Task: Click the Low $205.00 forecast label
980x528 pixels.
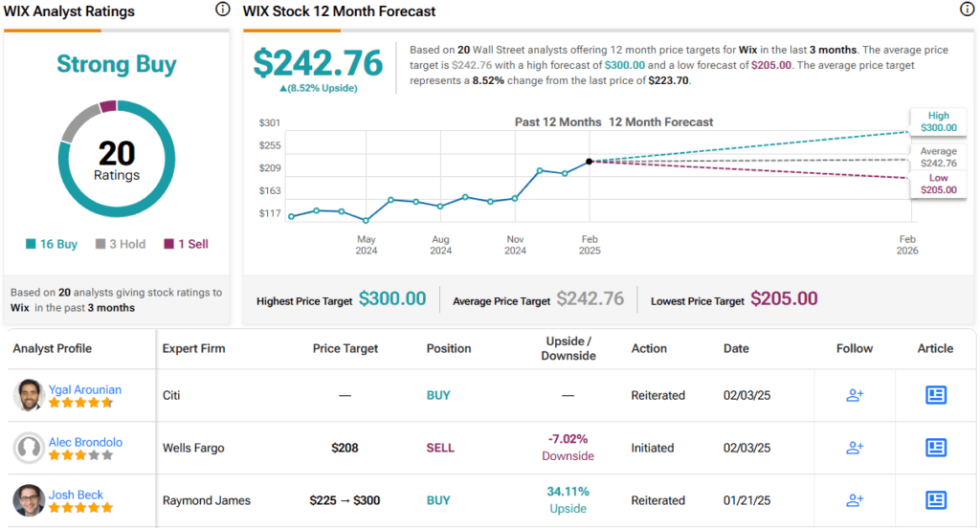Action: 938,184
